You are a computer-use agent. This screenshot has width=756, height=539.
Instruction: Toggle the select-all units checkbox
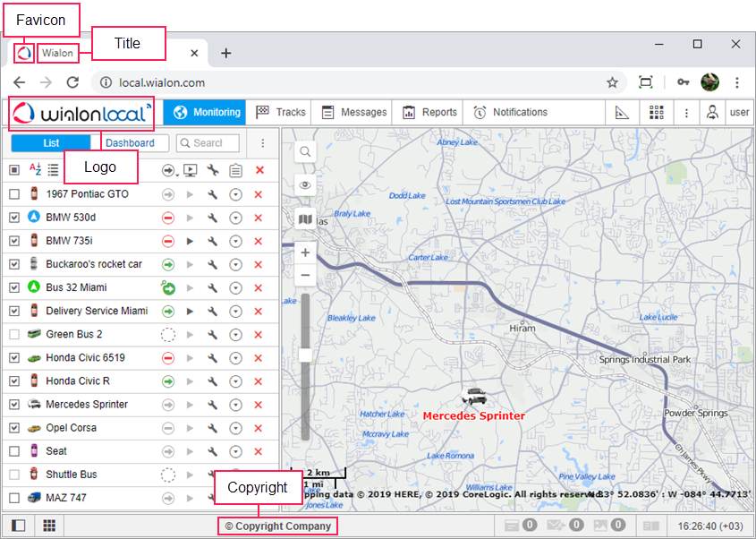[x=14, y=169]
